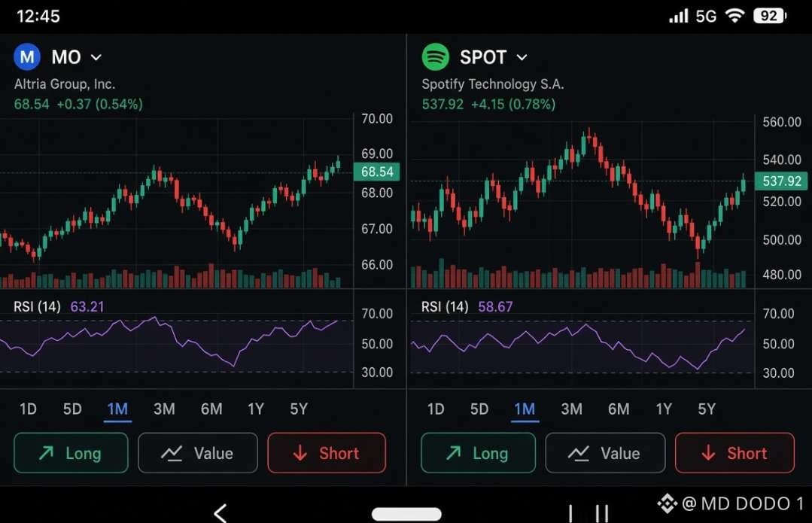The width and height of the screenshot is (812, 523).
Task: Expand the SPOT symbol dropdown chevron
Action: [x=522, y=57]
